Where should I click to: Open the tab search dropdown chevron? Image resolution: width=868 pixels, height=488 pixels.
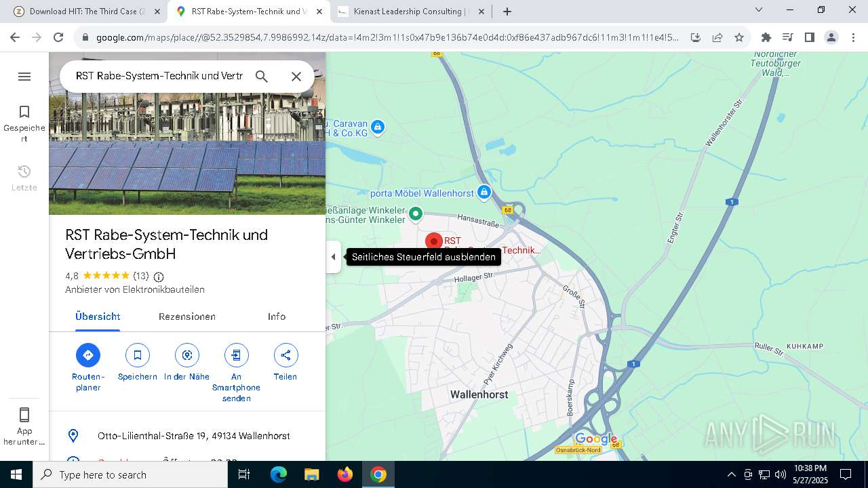759,10
